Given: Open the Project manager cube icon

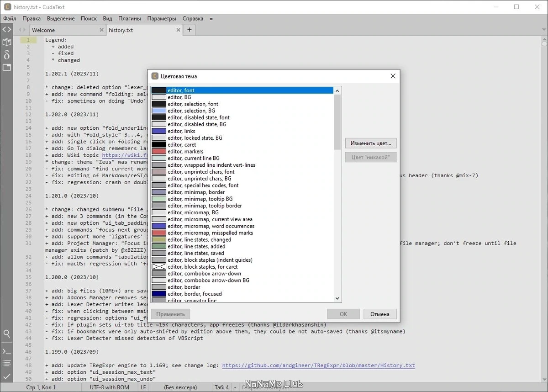Looking at the screenshot, I should point(6,42).
